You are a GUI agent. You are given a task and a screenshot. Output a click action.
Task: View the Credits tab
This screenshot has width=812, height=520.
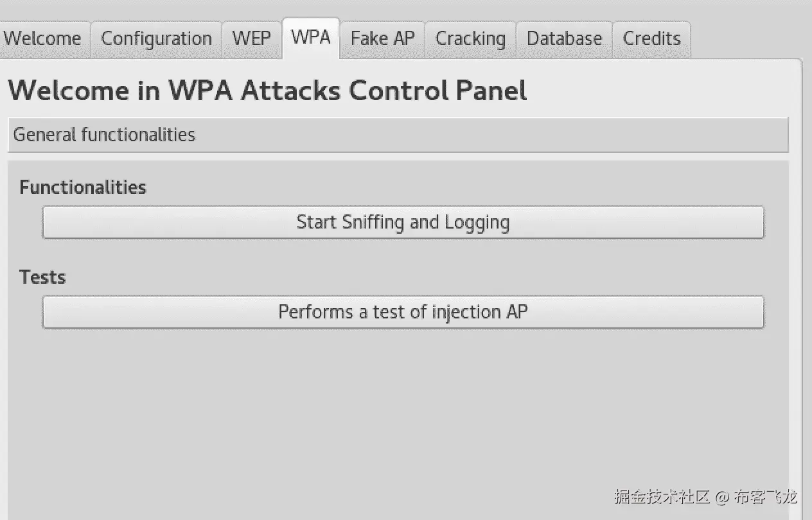point(651,39)
